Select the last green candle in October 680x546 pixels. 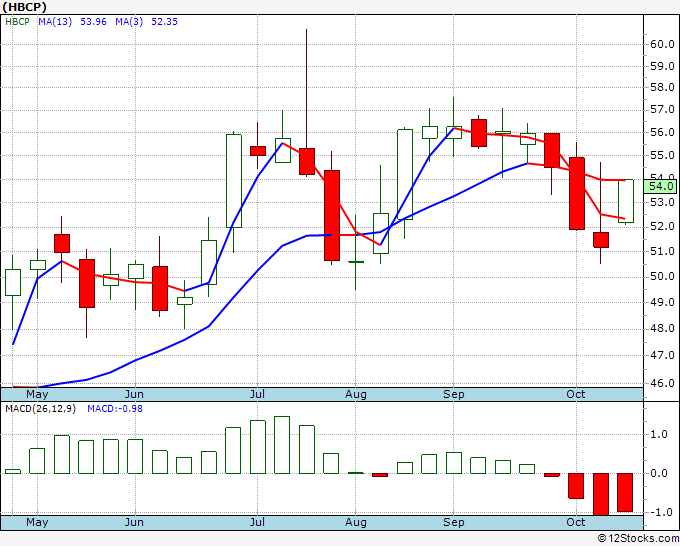pos(626,201)
